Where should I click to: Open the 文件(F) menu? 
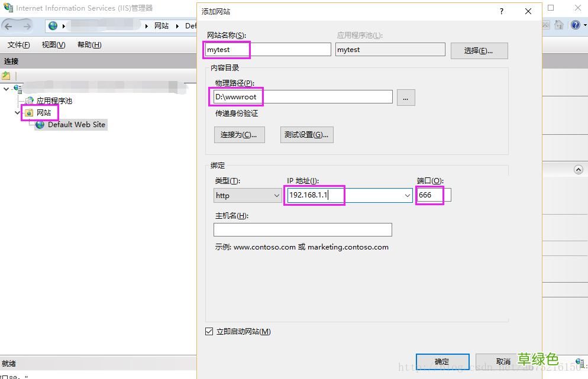18,44
